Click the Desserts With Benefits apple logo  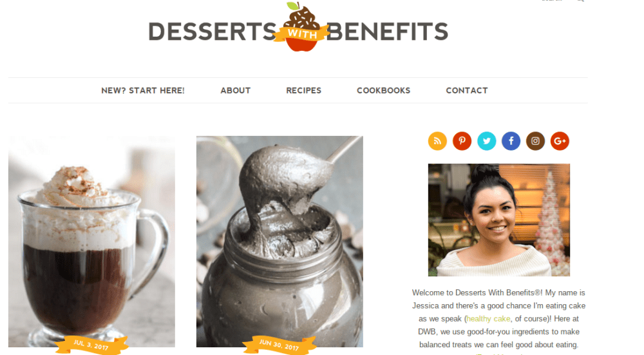click(x=302, y=27)
